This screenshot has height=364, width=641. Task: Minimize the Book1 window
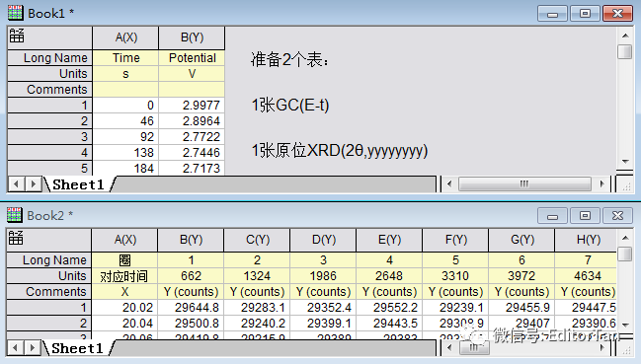(552, 14)
